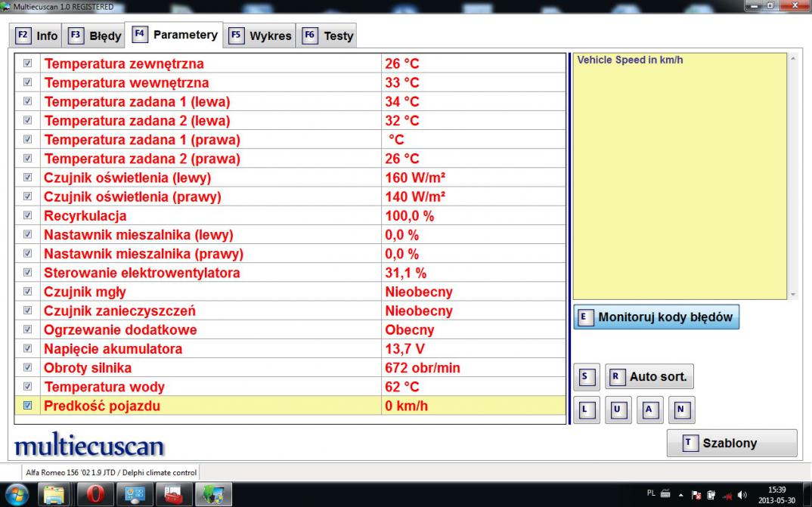Click the touch keyboard tray icon
This screenshot has width=812, height=507.
pos(665,493)
